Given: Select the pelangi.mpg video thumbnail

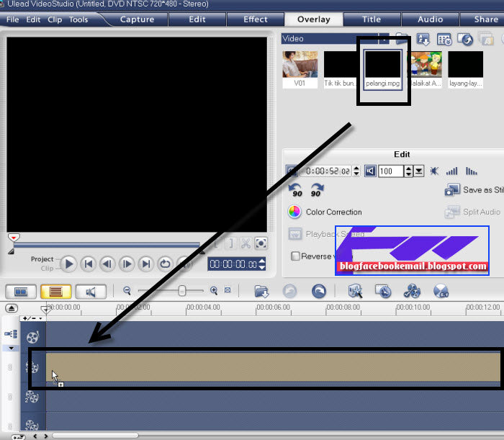Looking at the screenshot, I should click(x=383, y=70).
